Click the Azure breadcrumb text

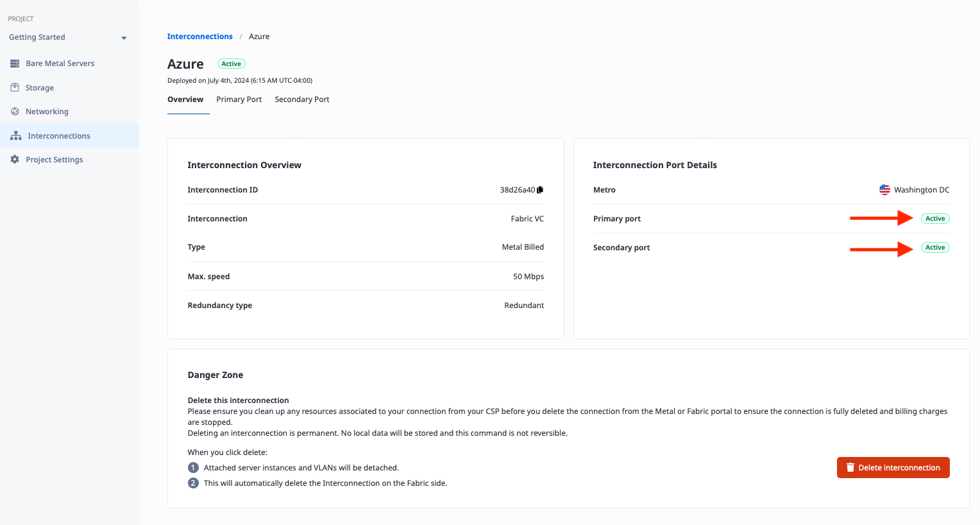(259, 37)
